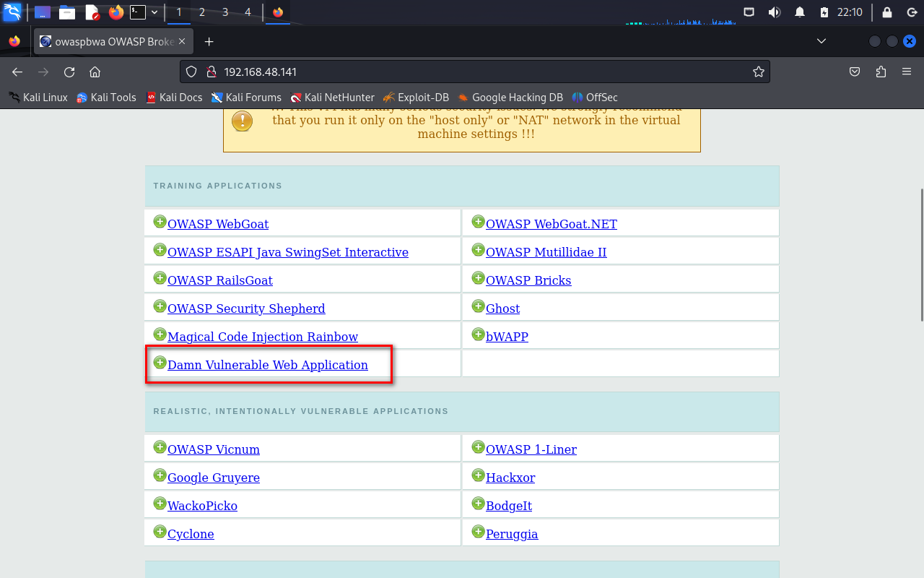This screenshot has width=924, height=578.
Task: Open the Google Gruyere link
Action: point(214,478)
